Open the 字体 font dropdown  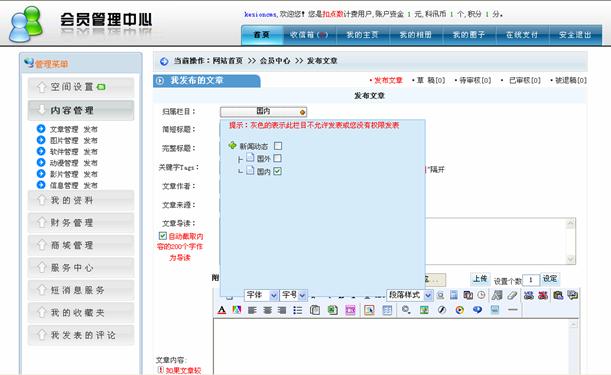(261, 295)
